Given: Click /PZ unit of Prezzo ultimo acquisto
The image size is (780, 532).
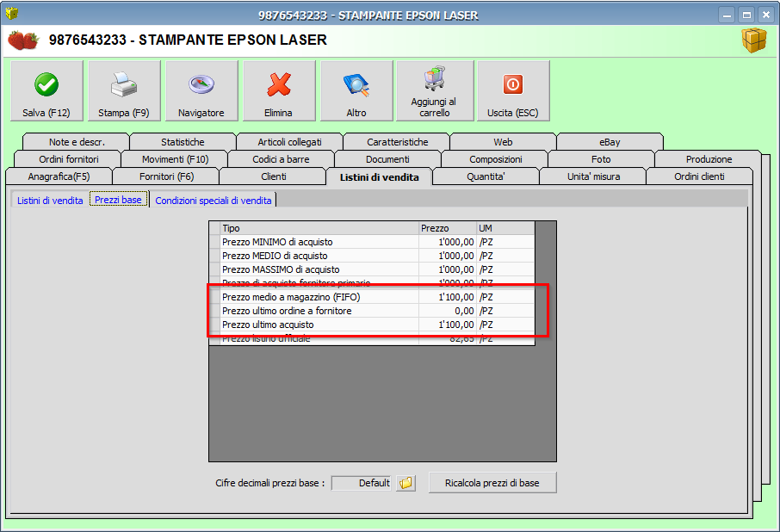Looking at the screenshot, I should point(505,325).
